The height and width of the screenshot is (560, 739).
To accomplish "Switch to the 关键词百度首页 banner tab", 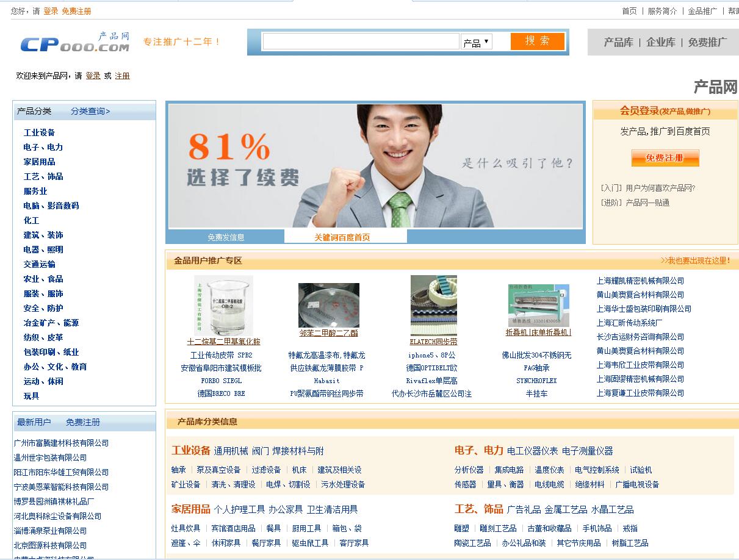I will (x=342, y=237).
